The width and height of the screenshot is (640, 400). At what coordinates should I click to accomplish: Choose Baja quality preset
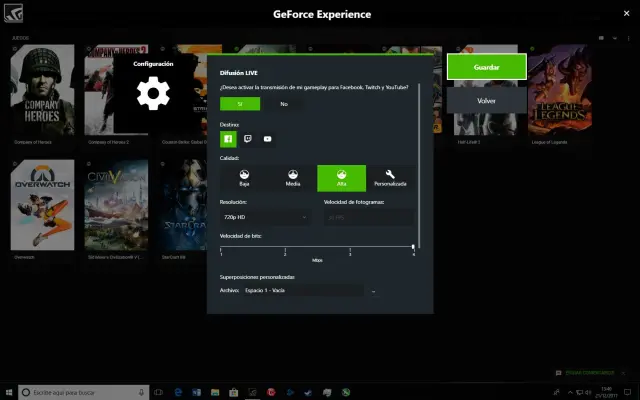pos(244,178)
